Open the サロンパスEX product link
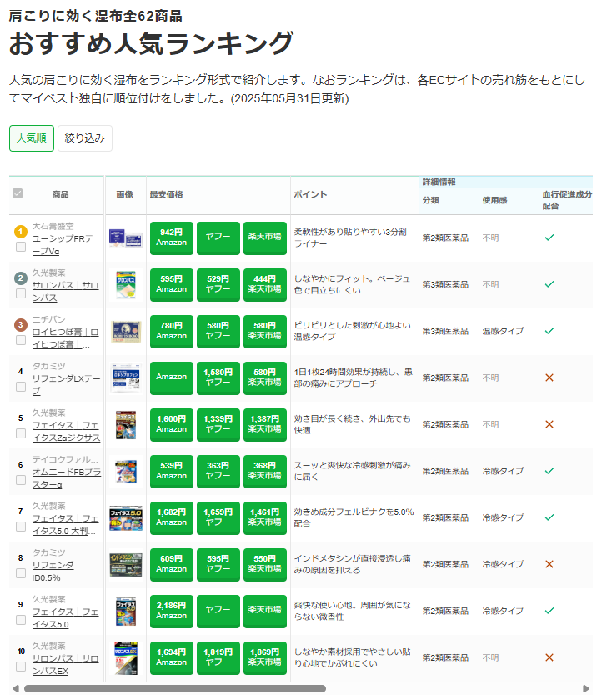Viewport: 602px width, 700px height. click(x=65, y=665)
